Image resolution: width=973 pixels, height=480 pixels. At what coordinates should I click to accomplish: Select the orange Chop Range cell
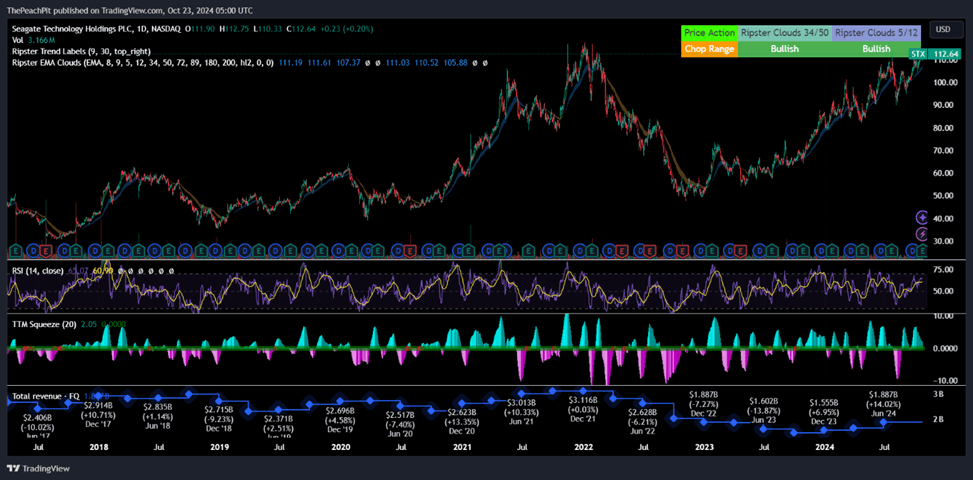[708, 48]
